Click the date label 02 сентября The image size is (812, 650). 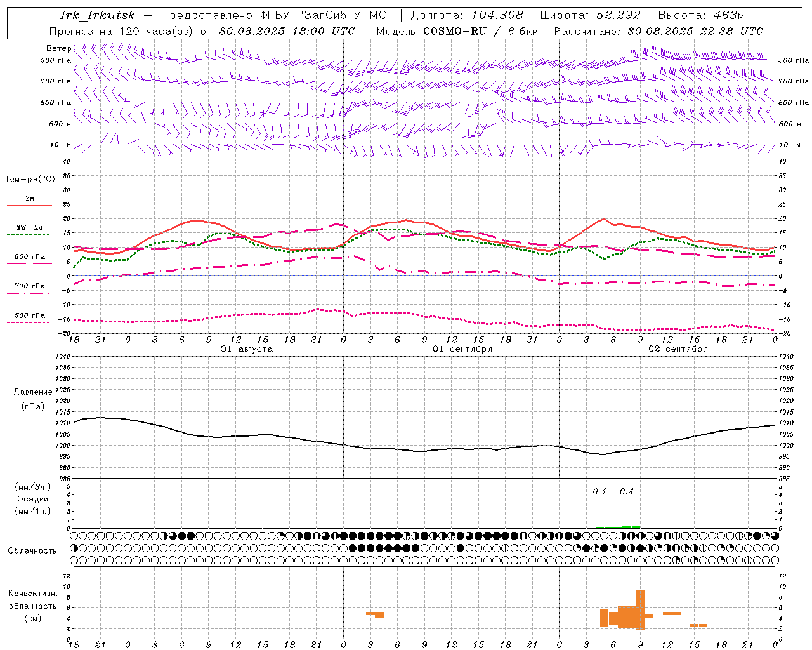678,349
